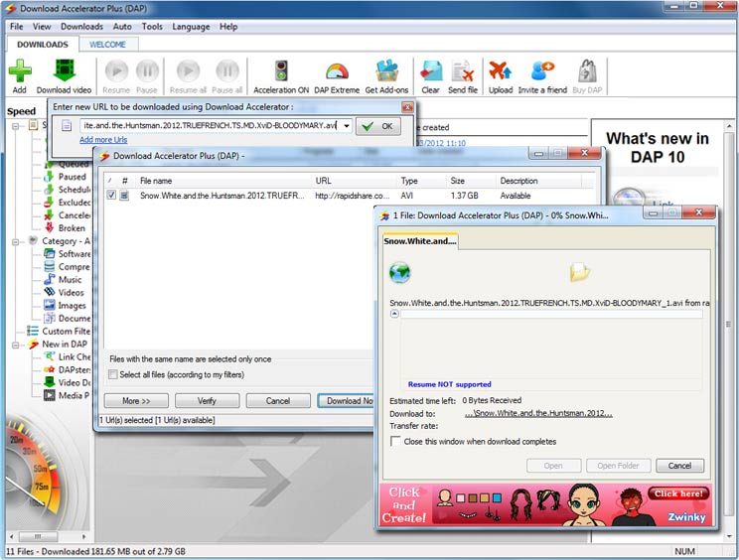This screenshot has width=739, height=560.
Task: Collapse the Category tree node
Action: [16, 241]
